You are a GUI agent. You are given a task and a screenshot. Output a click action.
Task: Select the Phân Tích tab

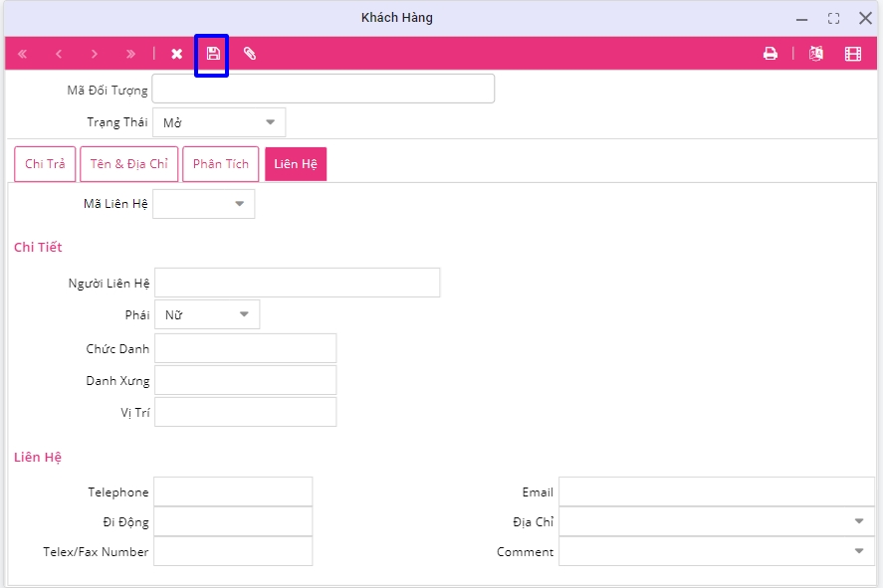221,164
